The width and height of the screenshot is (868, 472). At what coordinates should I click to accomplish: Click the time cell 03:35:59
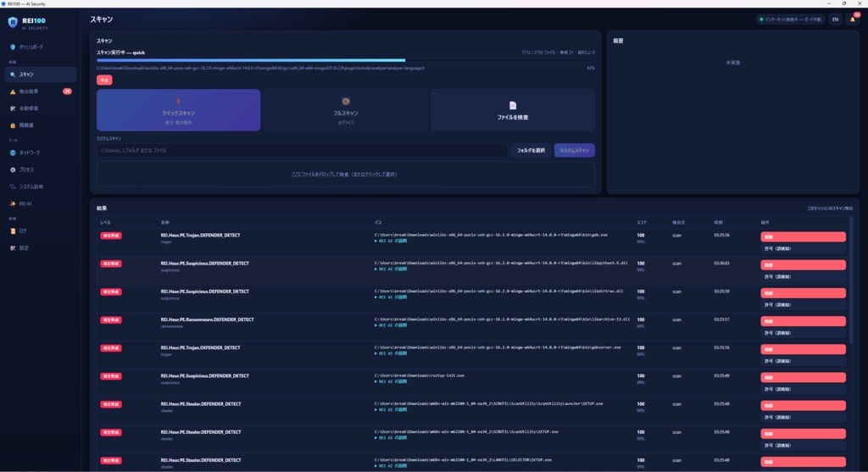tap(722, 292)
